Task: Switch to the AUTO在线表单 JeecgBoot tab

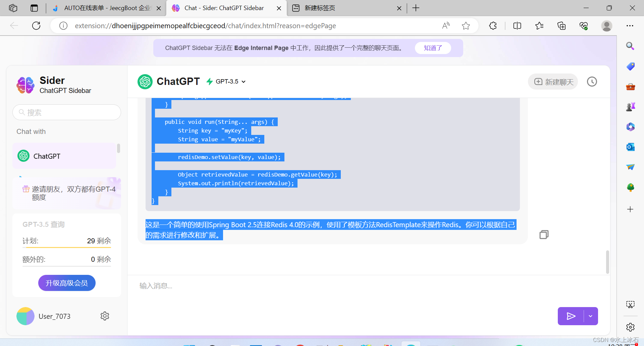Action: [107, 8]
